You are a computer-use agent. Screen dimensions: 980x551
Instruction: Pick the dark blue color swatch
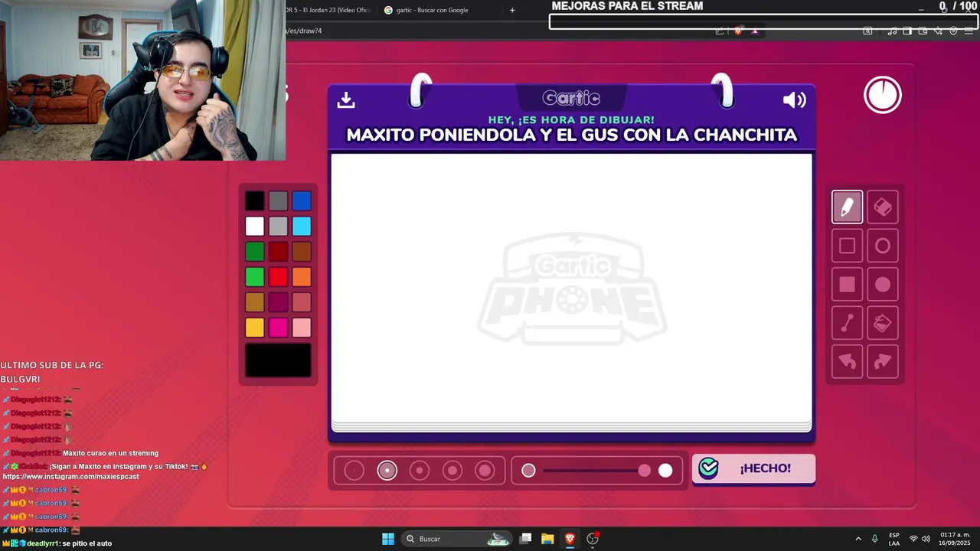coord(302,201)
